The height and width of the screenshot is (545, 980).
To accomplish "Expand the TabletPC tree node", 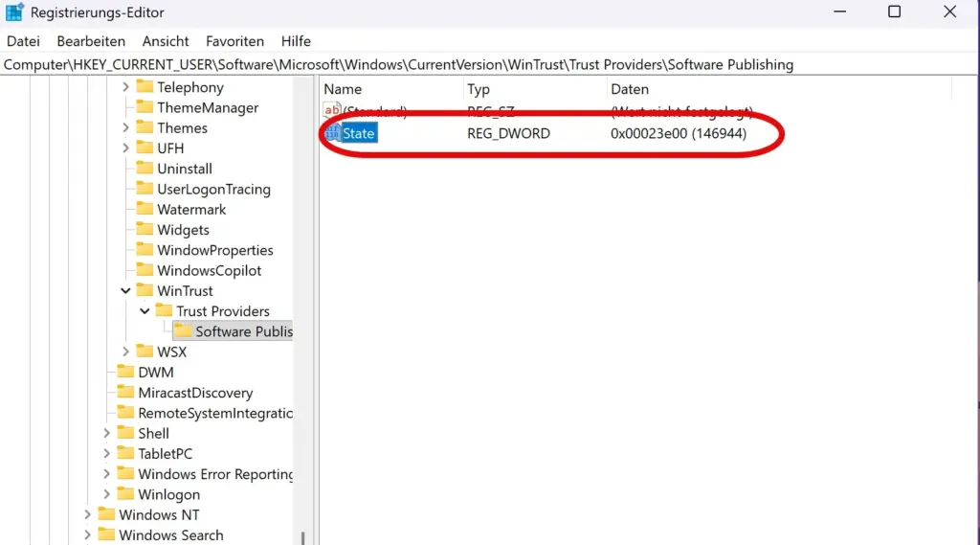I will pyautogui.click(x=106, y=454).
